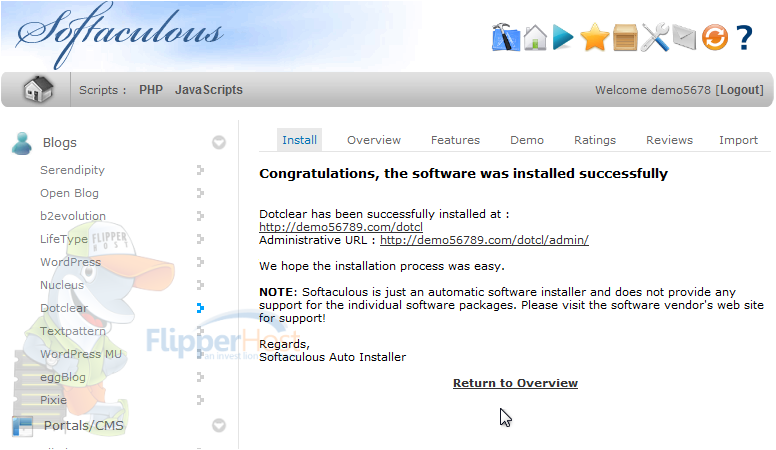Click the arrow icon next to Serendipity
This screenshot has width=776, height=450.
(x=200, y=170)
